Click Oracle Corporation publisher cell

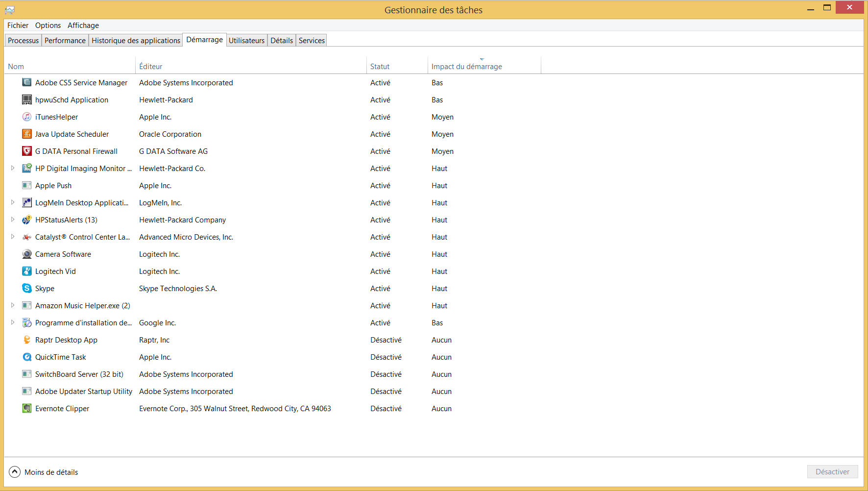point(170,134)
